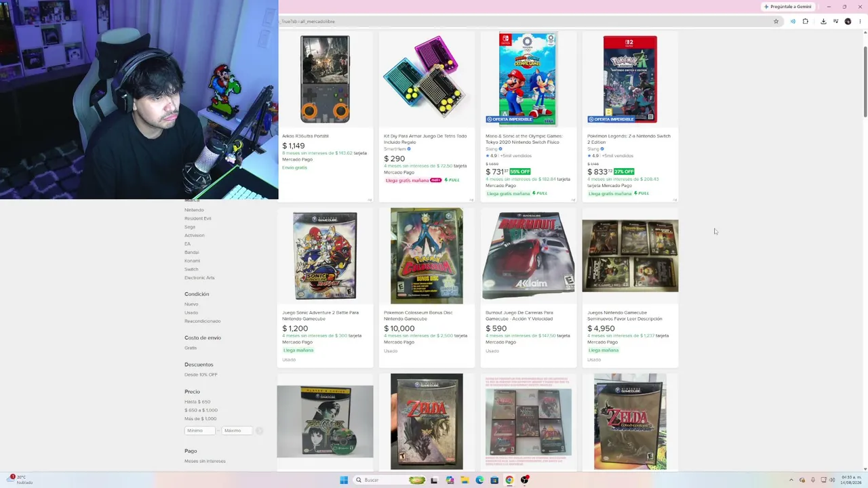The height and width of the screenshot is (488, 868).
Task: Open Microsoft Edge from the taskbar
Action: coord(479,480)
